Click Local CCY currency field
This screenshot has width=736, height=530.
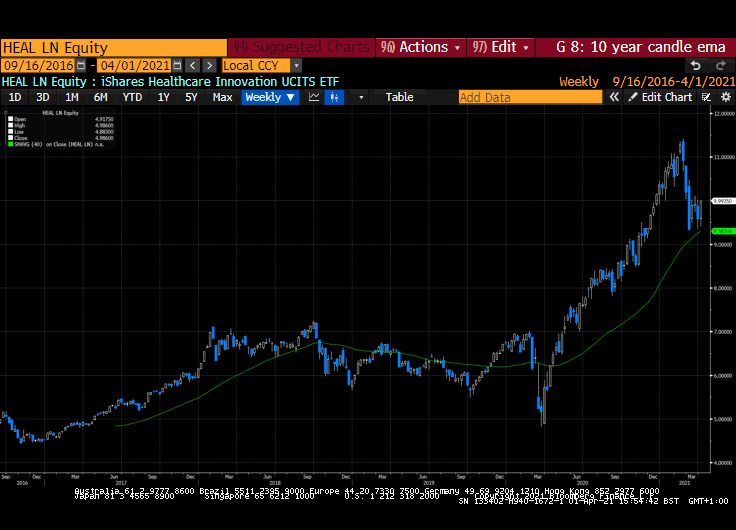pyautogui.click(x=257, y=65)
